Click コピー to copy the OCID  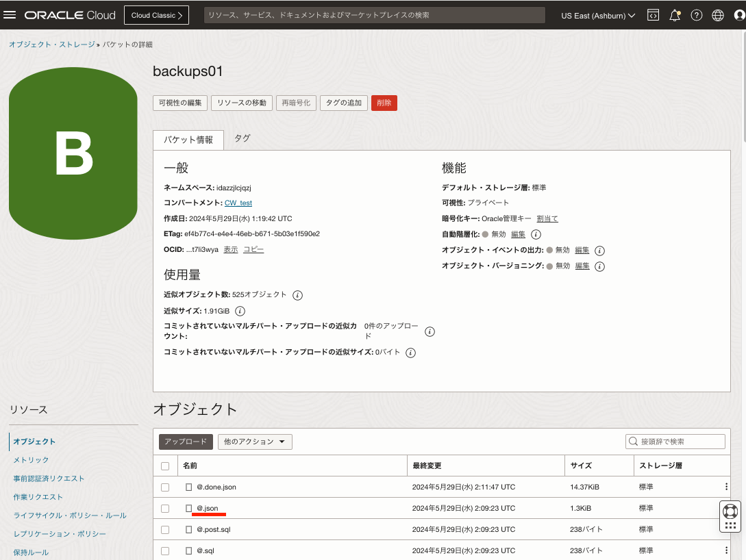point(253,250)
